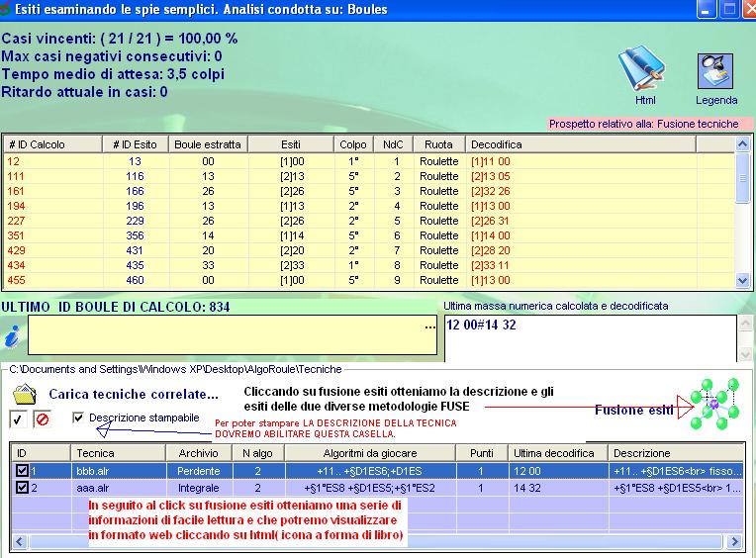This screenshot has height=558, width=756.
Task: Click the yellow info text field
Action: (233, 334)
